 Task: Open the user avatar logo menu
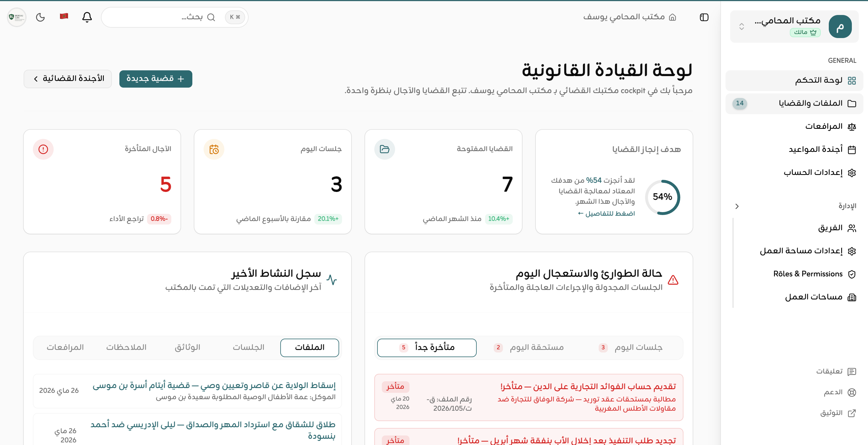coord(16,17)
